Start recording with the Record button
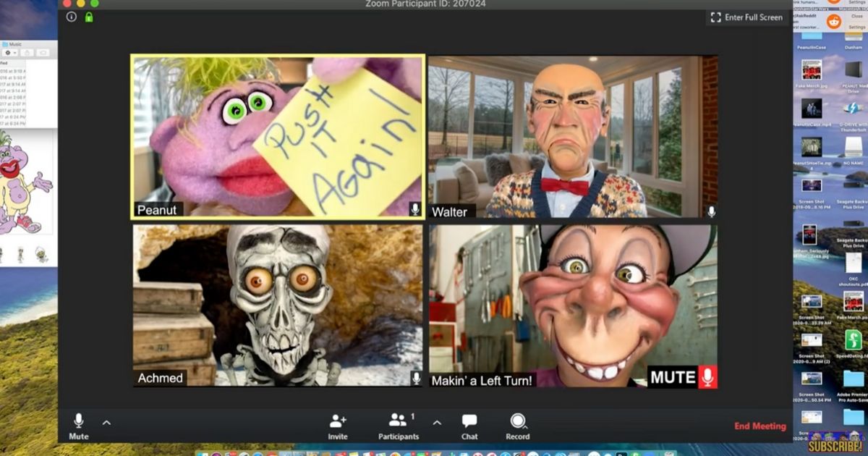Image resolution: width=868 pixels, height=456 pixels. tap(518, 426)
